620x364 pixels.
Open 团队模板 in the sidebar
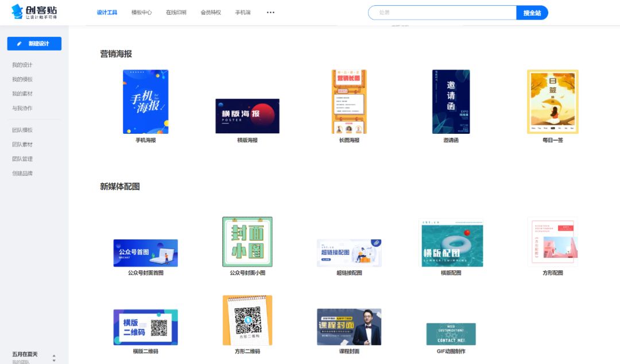coord(22,130)
